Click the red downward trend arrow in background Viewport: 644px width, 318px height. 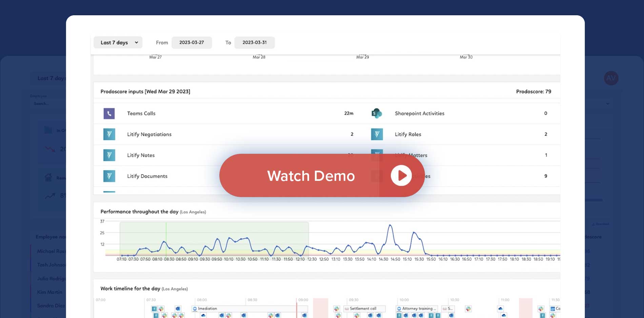pyautogui.click(x=50, y=149)
